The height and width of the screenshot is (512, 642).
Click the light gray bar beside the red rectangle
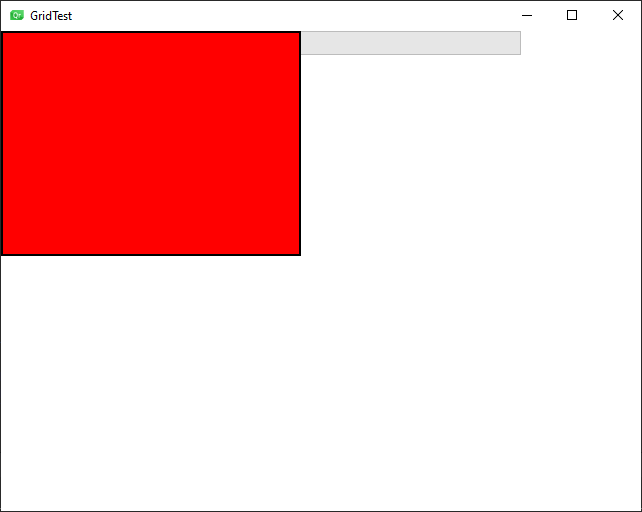tap(411, 43)
